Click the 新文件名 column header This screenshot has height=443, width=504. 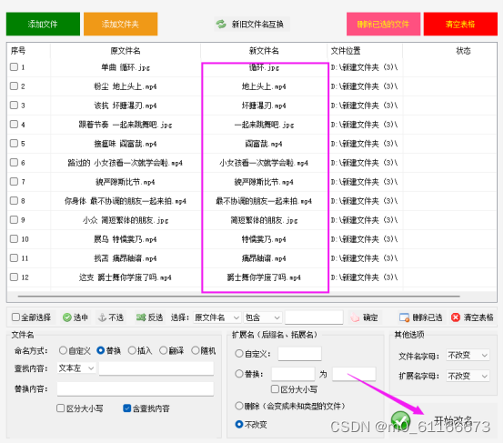tap(264, 50)
